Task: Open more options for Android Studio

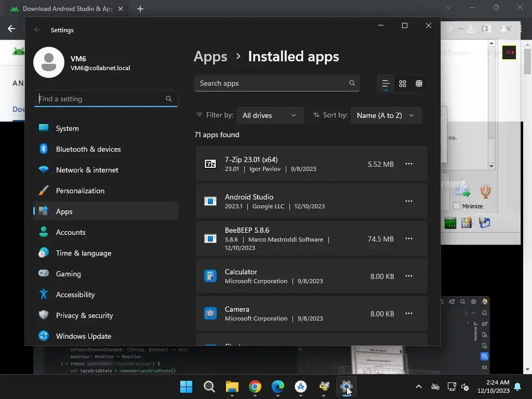Action: [409, 201]
